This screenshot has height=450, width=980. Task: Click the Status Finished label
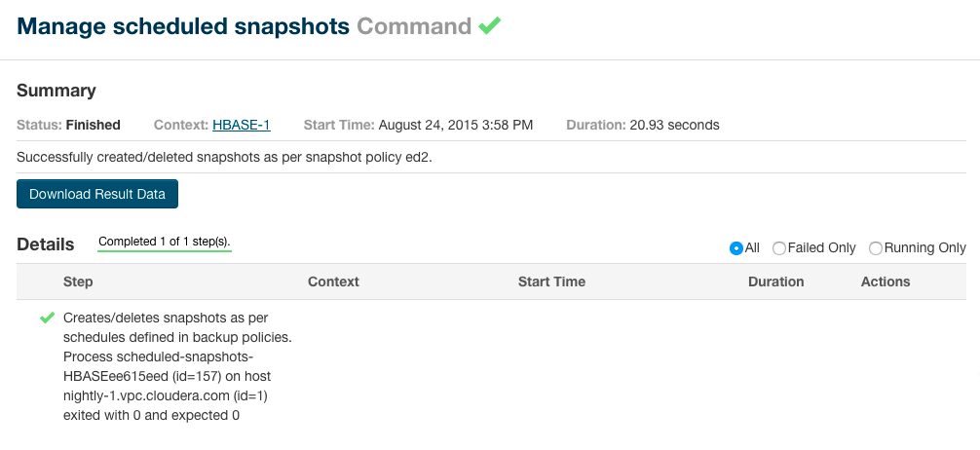[x=68, y=125]
